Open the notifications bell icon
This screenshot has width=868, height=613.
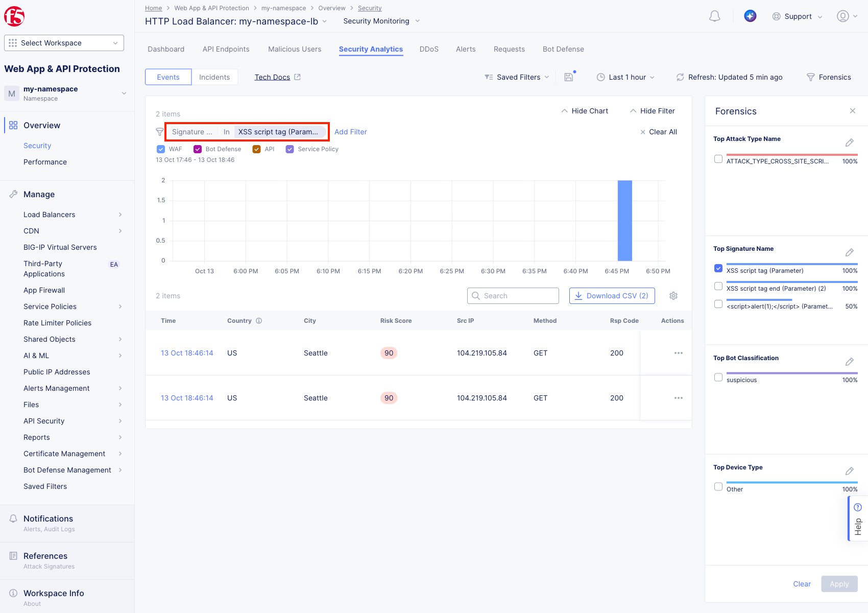click(x=715, y=16)
